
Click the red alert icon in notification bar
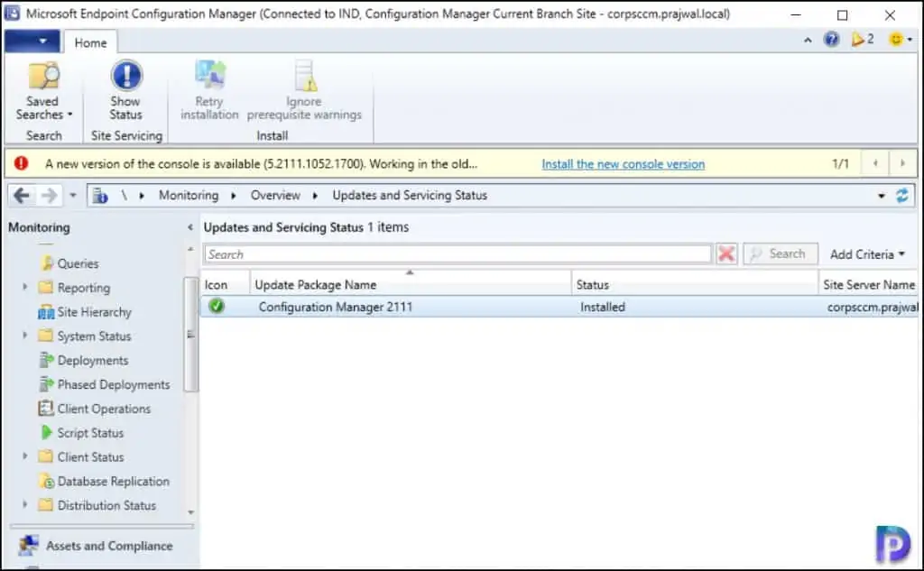pos(22,163)
